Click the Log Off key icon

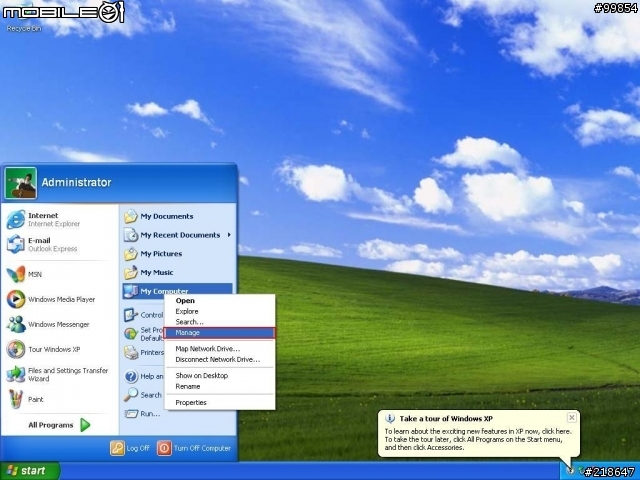click(x=117, y=448)
